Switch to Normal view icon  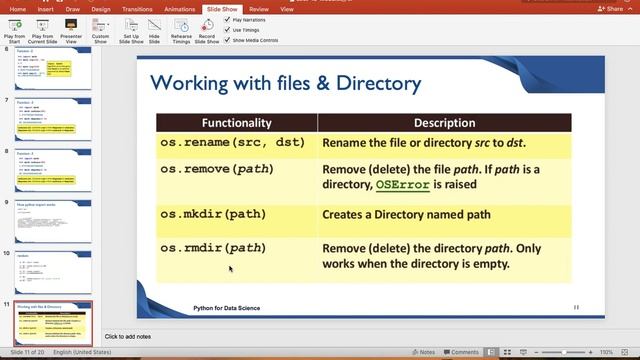[491, 352]
